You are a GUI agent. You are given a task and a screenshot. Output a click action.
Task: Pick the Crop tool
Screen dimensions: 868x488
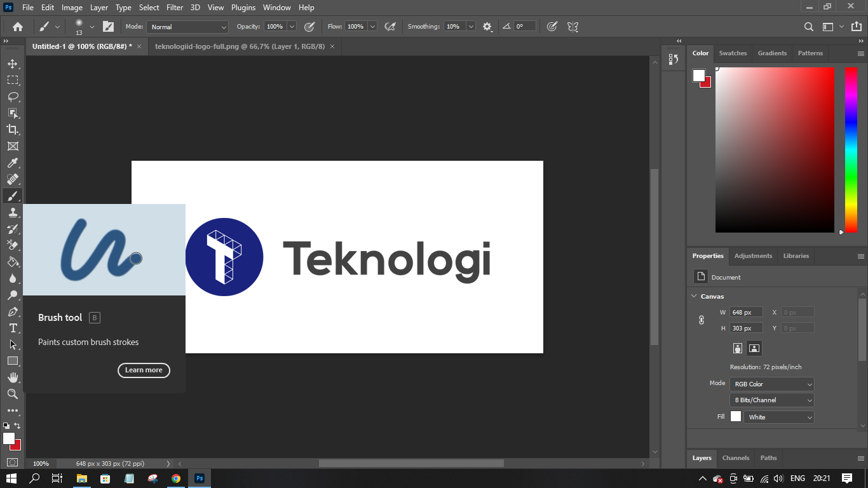pyautogui.click(x=12, y=130)
